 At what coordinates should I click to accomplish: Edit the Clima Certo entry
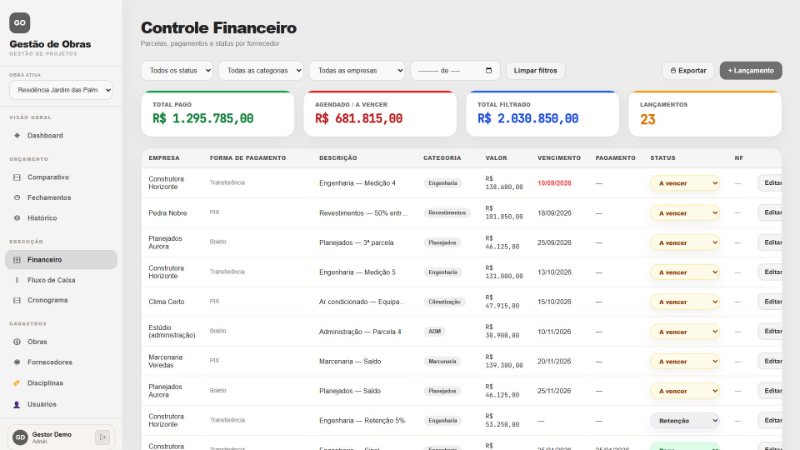click(771, 302)
